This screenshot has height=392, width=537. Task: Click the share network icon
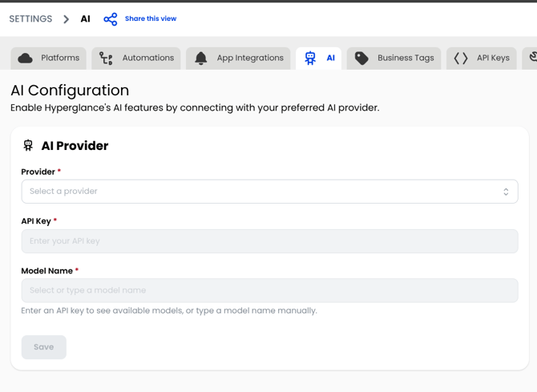click(x=111, y=19)
